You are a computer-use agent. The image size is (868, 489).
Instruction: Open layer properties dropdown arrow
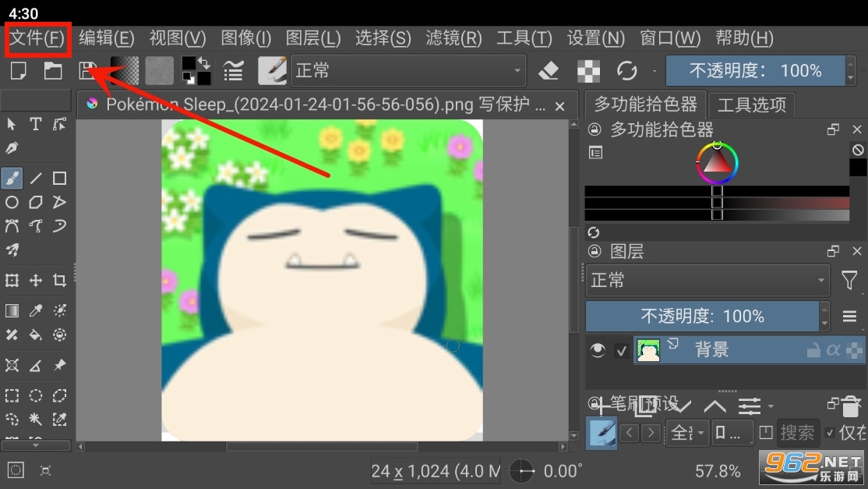[x=771, y=406]
